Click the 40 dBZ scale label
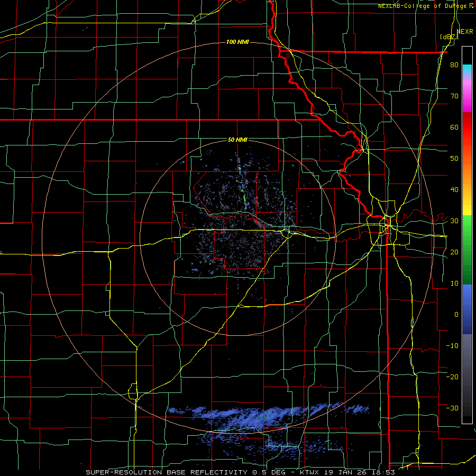 click(454, 190)
